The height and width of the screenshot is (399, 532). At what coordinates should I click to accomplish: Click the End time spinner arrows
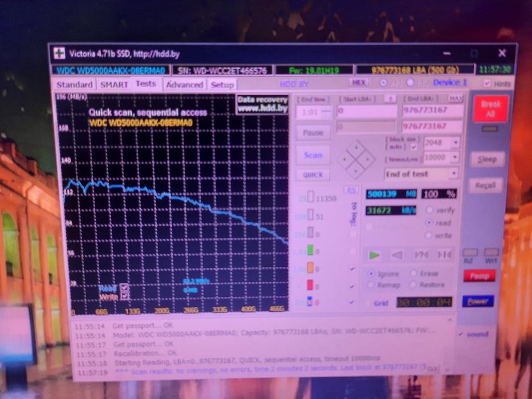click(327, 112)
